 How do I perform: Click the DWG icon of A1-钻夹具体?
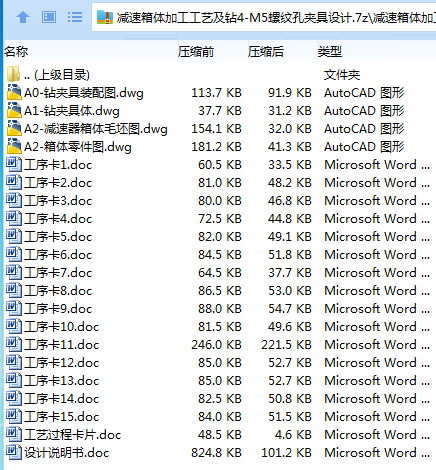pyautogui.click(x=14, y=110)
